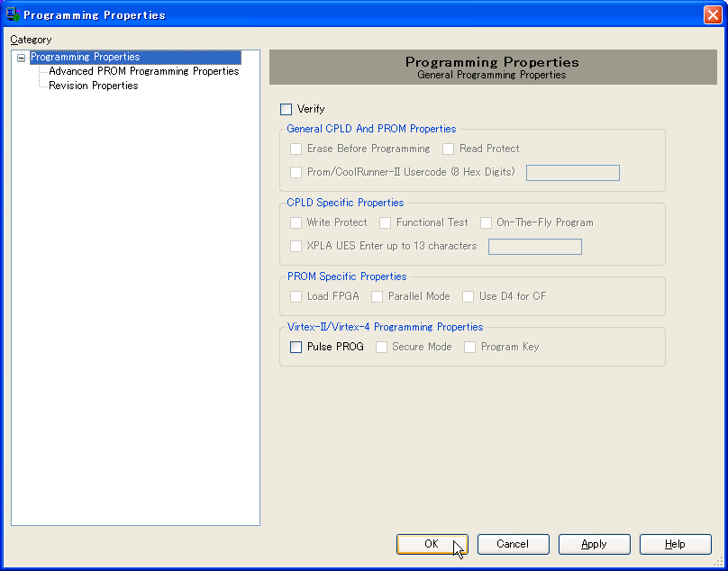Click the Programming Properties title bar icon

[13, 14]
